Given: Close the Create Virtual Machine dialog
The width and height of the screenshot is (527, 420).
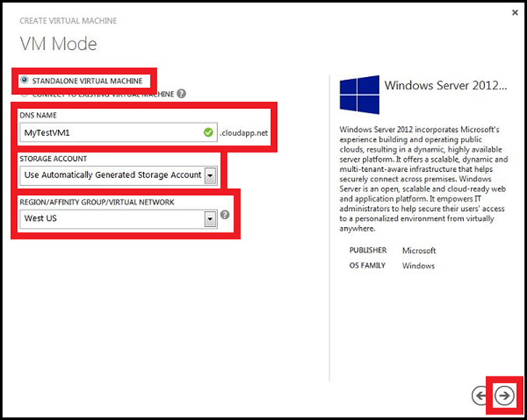Looking at the screenshot, I should 515,12.
